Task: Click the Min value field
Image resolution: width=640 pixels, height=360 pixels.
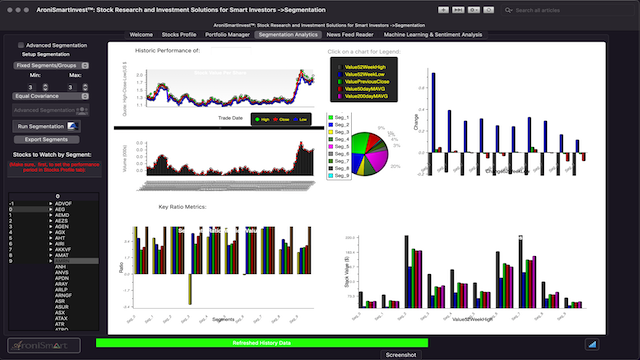Action: [x=31, y=87]
